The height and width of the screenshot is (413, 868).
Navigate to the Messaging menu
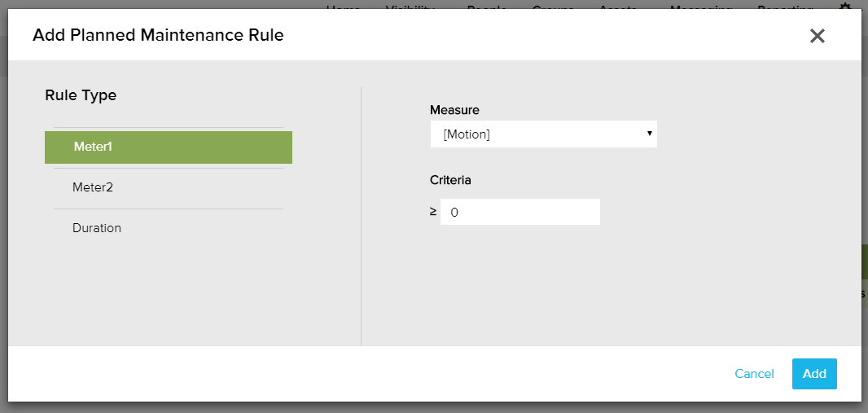pos(700,7)
